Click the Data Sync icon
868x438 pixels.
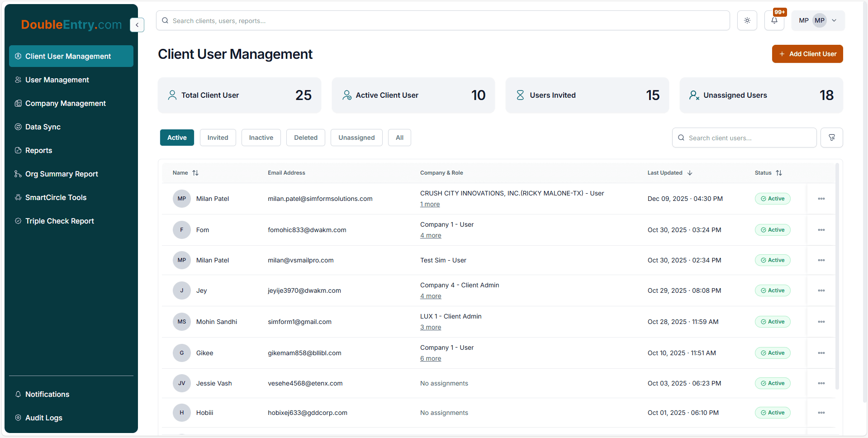18,127
